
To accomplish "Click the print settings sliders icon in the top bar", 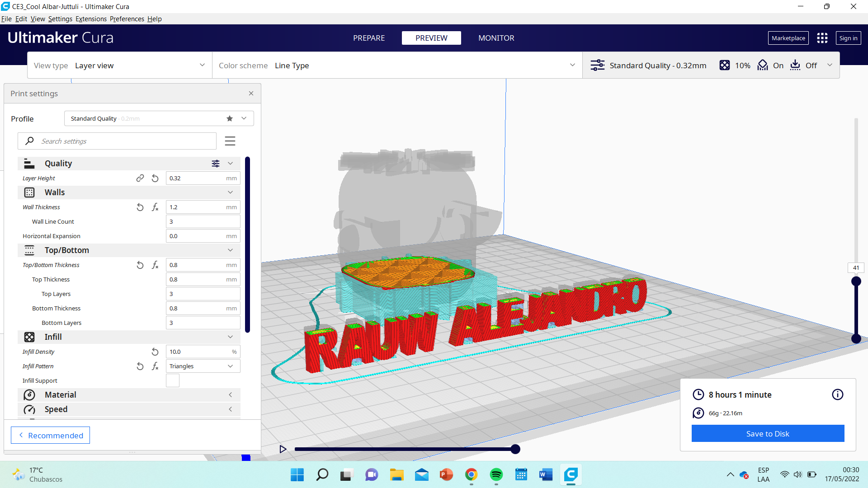I will pos(598,65).
